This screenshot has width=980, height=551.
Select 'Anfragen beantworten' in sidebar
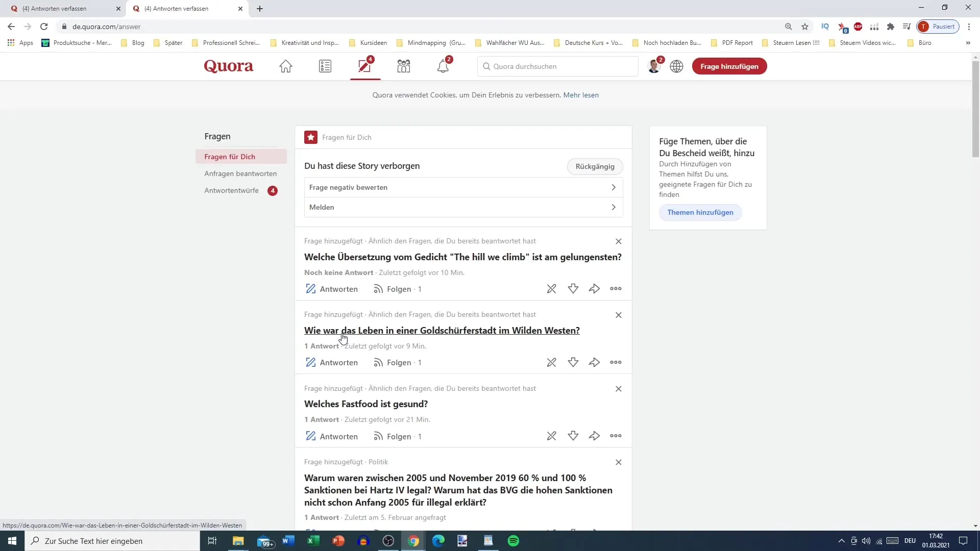pyautogui.click(x=240, y=173)
